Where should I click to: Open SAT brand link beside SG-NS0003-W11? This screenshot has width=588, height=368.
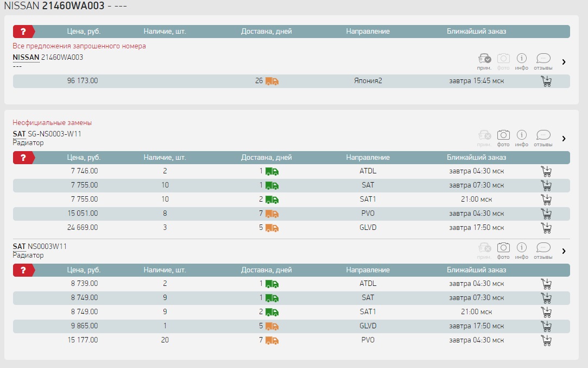pos(19,134)
